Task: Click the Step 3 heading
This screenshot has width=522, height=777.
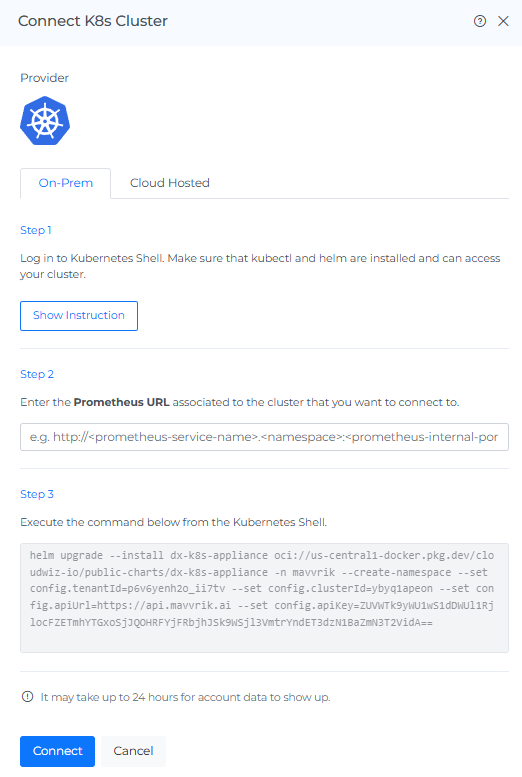Action: 37,494
